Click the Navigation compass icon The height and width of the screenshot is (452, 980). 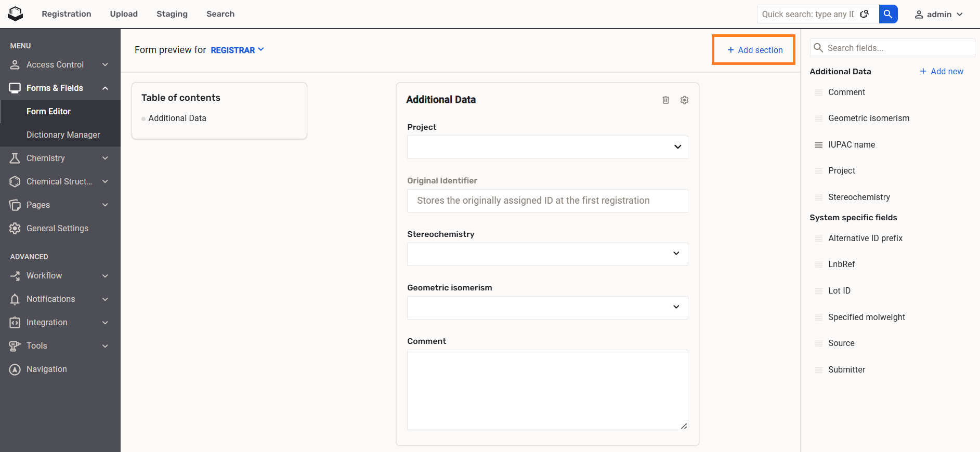(x=15, y=369)
